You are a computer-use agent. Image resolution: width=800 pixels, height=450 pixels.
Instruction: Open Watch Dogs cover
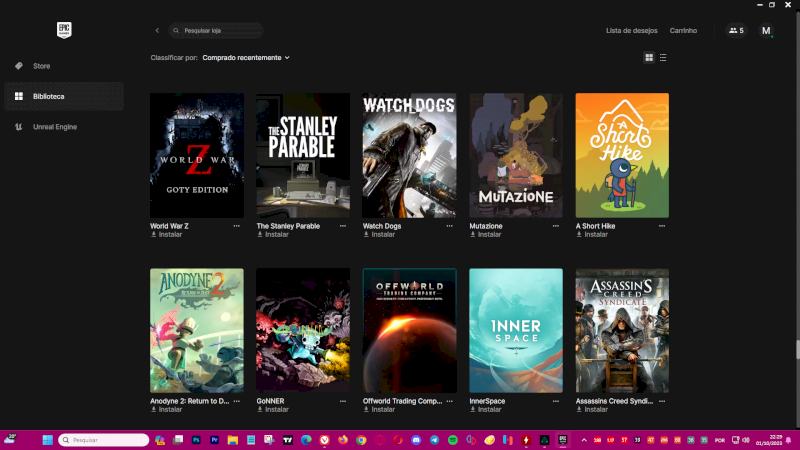[x=409, y=155]
